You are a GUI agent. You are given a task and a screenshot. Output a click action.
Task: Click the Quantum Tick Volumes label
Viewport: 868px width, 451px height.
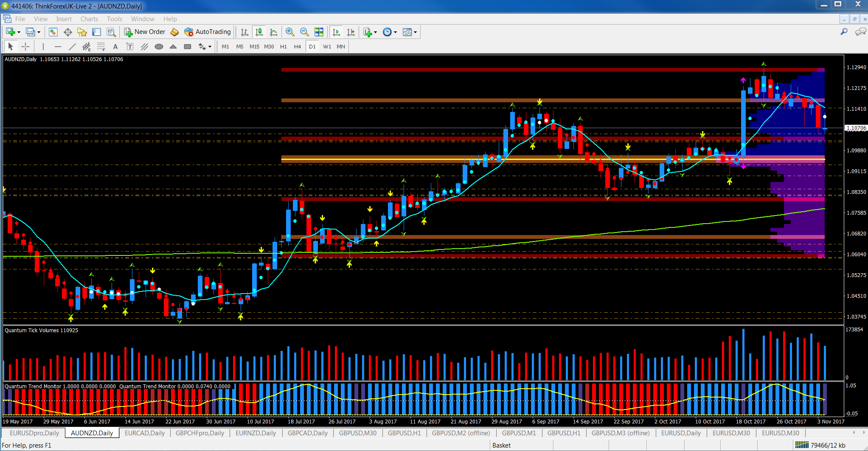point(41,331)
